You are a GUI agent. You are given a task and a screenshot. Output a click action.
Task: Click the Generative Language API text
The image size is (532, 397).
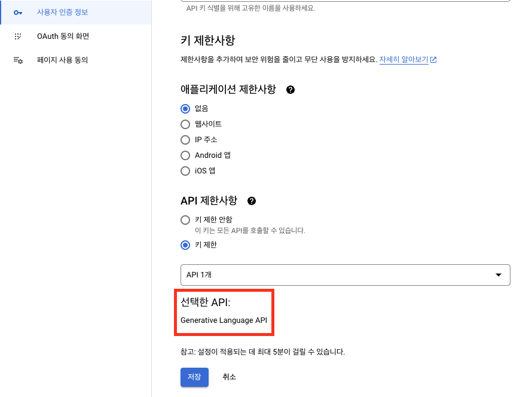pyautogui.click(x=224, y=320)
